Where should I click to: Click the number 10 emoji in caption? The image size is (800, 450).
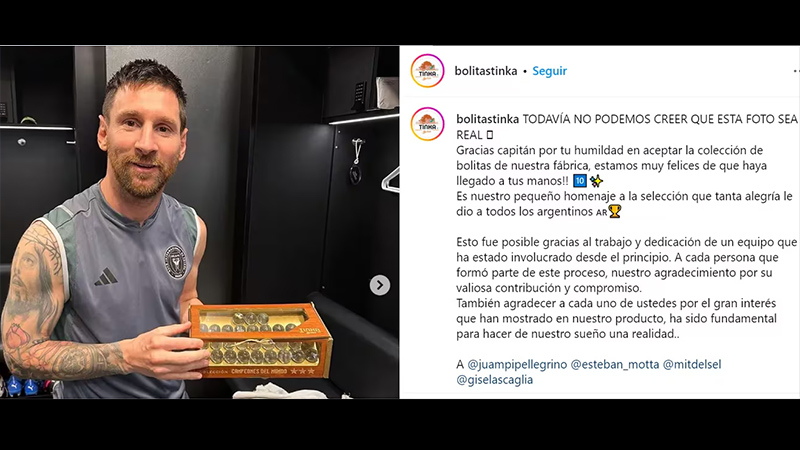(580, 181)
